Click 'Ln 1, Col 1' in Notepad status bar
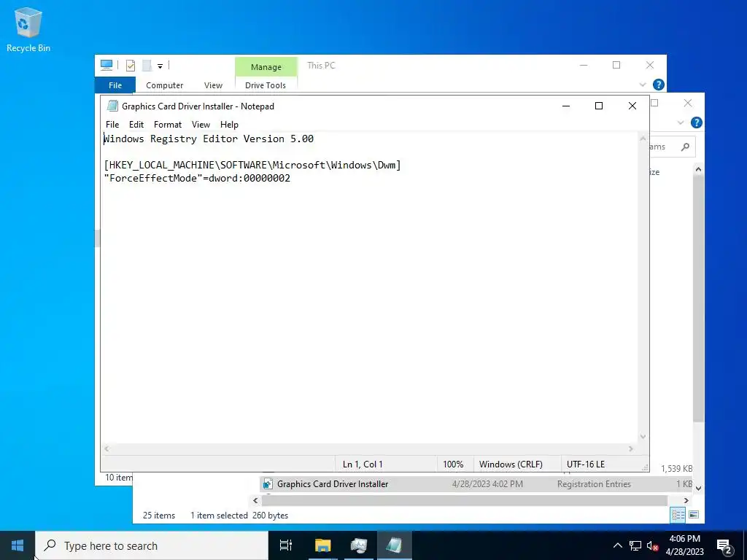This screenshot has height=560, width=747. tap(363, 464)
